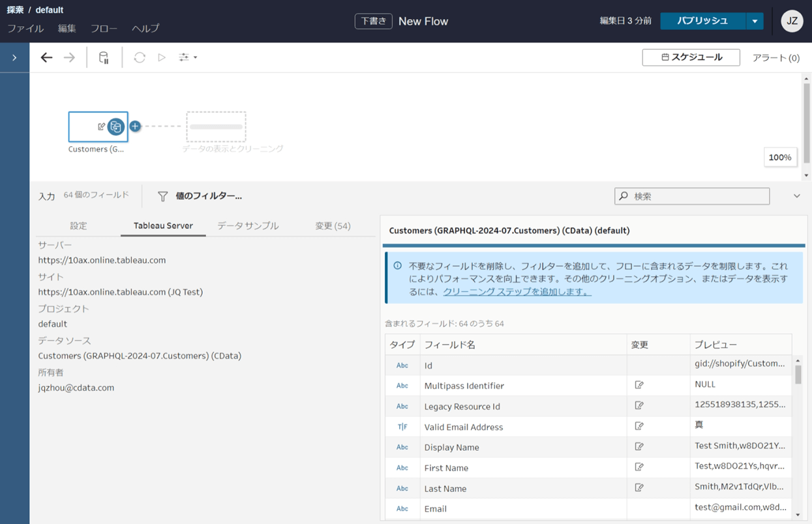The width and height of the screenshot is (812, 524).
Task: Click the refresh flow icon
Action: click(x=140, y=57)
